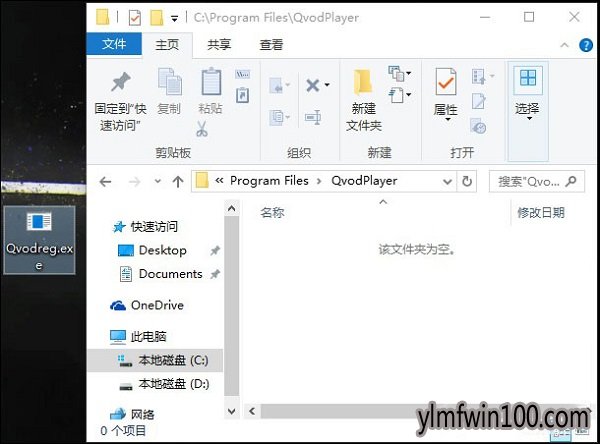Minimize the QvodPlayer window
Image resolution: width=600 pixels, height=444 pixels.
pyautogui.click(x=485, y=17)
